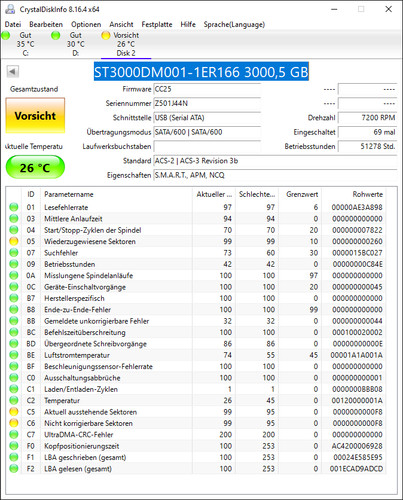
Task: Click the Schnittstelle field USB (Serial ATA)
Action: point(207,118)
